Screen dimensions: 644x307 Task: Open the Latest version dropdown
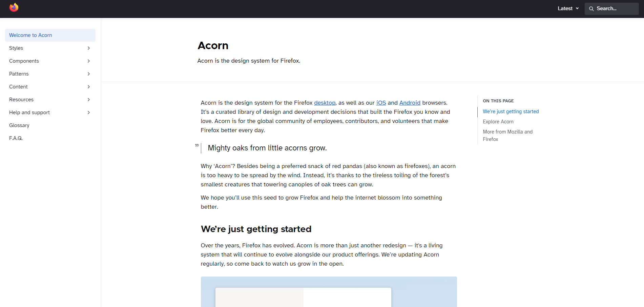pos(568,8)
